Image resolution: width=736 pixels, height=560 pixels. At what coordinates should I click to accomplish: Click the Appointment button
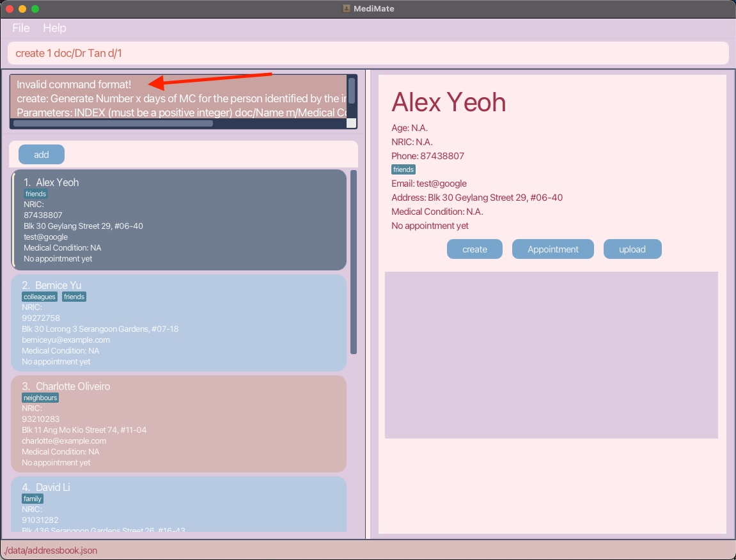point(553,249)
